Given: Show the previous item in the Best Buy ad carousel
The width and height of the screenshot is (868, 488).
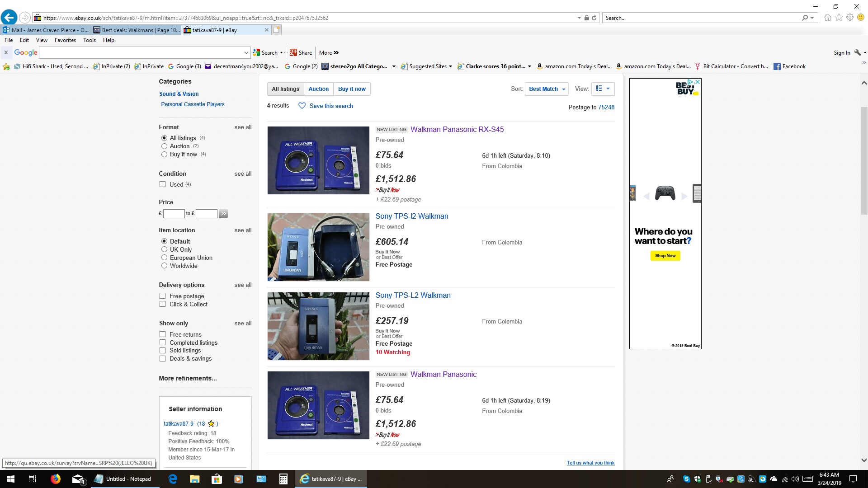Looking at the screenshot, I should click(x=646, y=196).
